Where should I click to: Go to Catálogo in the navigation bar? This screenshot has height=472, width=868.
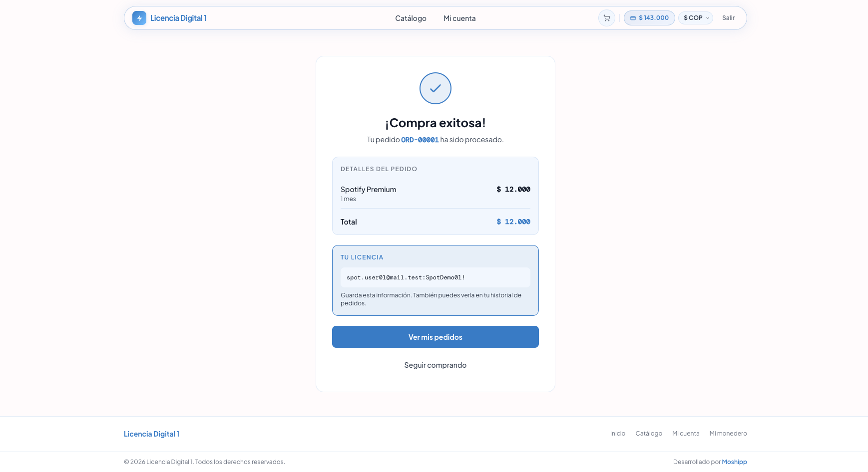[410, 18]
